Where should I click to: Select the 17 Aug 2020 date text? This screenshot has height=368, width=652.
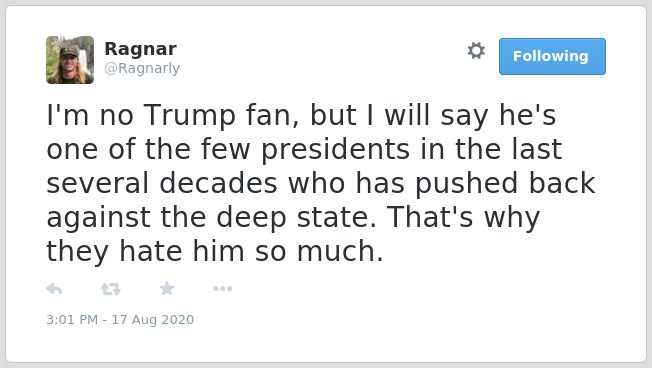(153, 320)
